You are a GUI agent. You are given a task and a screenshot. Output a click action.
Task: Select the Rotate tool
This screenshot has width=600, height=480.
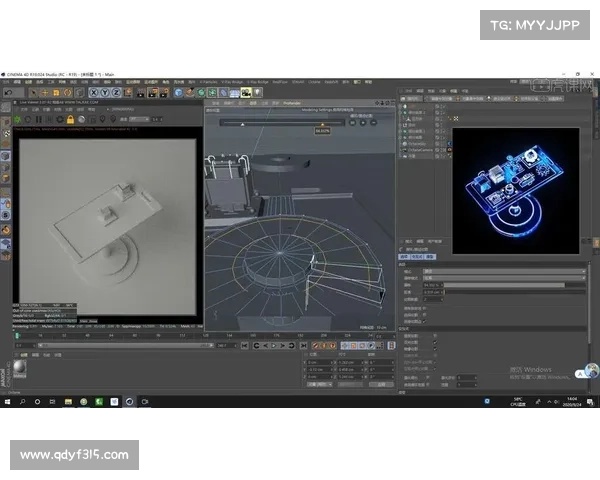click(67, 93)
